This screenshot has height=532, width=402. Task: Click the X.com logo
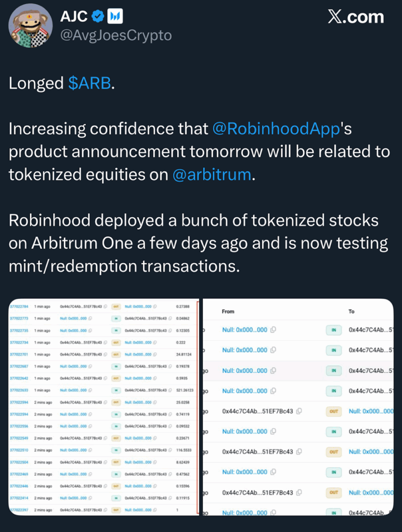(356, 17)
